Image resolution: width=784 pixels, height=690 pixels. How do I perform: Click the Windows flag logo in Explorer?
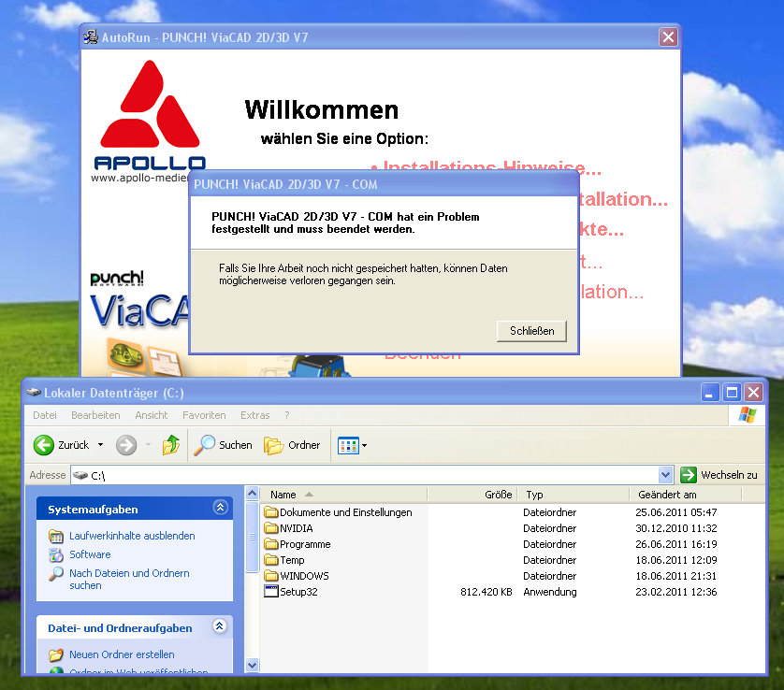click(748, 415)
